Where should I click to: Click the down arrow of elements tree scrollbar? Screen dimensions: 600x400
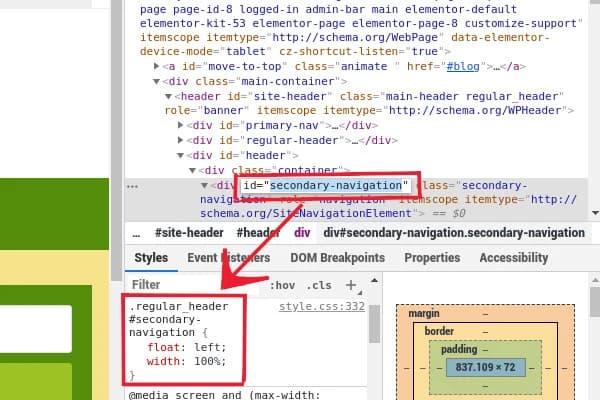(595, 213)
